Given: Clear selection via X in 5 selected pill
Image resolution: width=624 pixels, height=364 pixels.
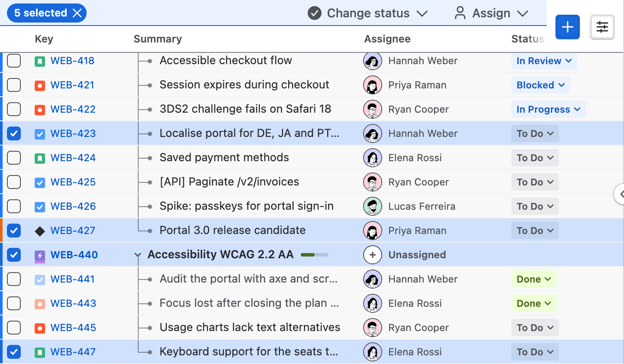Looking at the screenshot, I should pyautogui.click(x=77, y=13).
